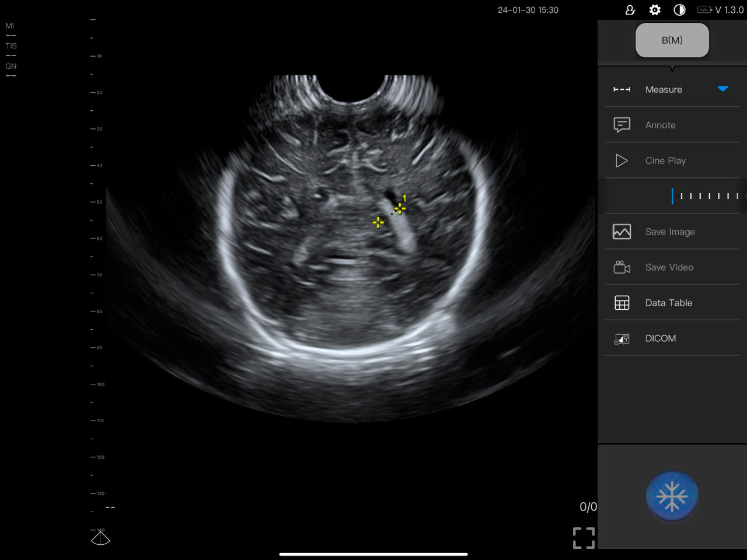This screenshot has height=560, width=747.
Task: Choose Save Video menu item
Action: pos(669,267)
